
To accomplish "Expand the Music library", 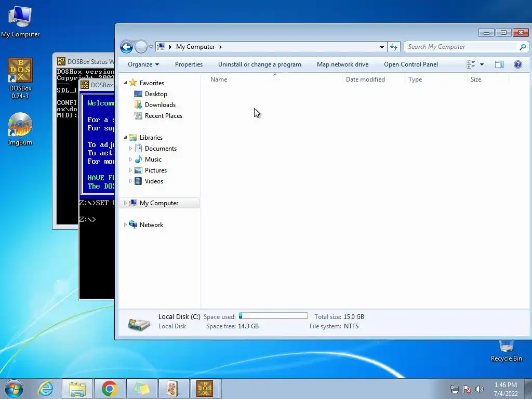I will pyautogui.click(x=130, y=159).
